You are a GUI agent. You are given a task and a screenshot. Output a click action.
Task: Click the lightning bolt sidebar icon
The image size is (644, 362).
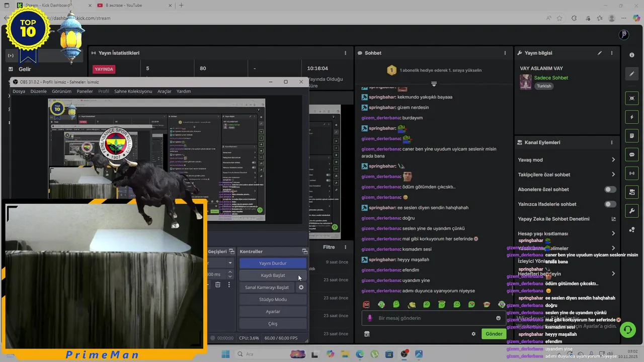[x=632, y=117]
